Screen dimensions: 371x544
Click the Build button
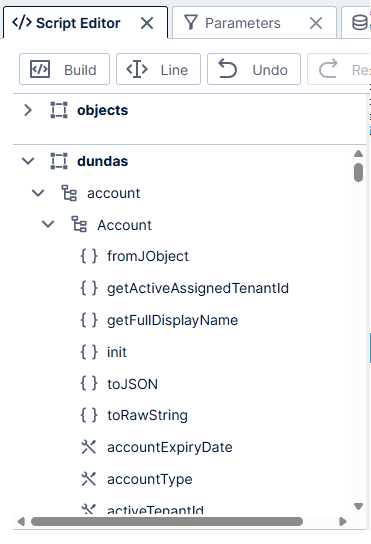click(x=65, y=69)
